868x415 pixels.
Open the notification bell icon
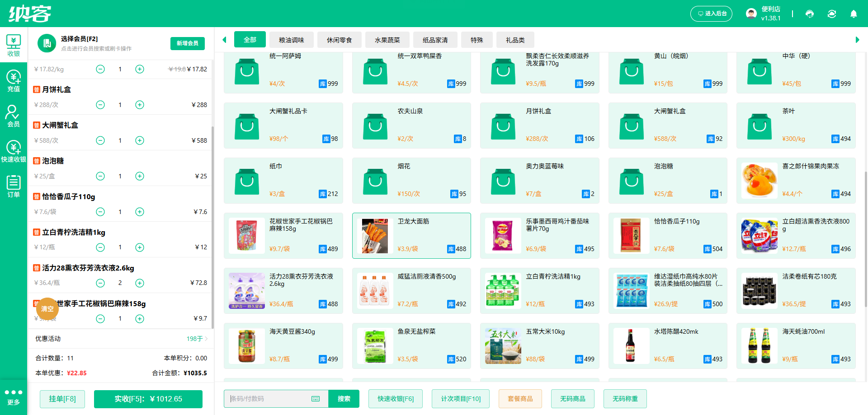click(x=854, y=14)
